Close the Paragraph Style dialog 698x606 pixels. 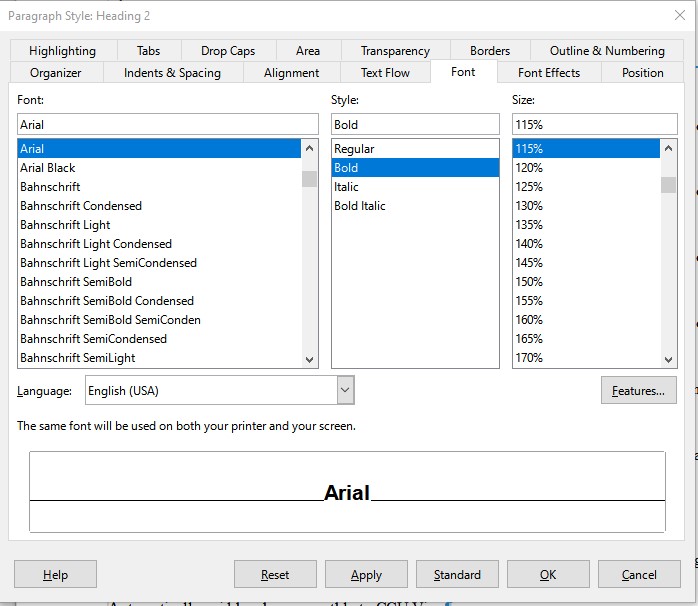680,16
